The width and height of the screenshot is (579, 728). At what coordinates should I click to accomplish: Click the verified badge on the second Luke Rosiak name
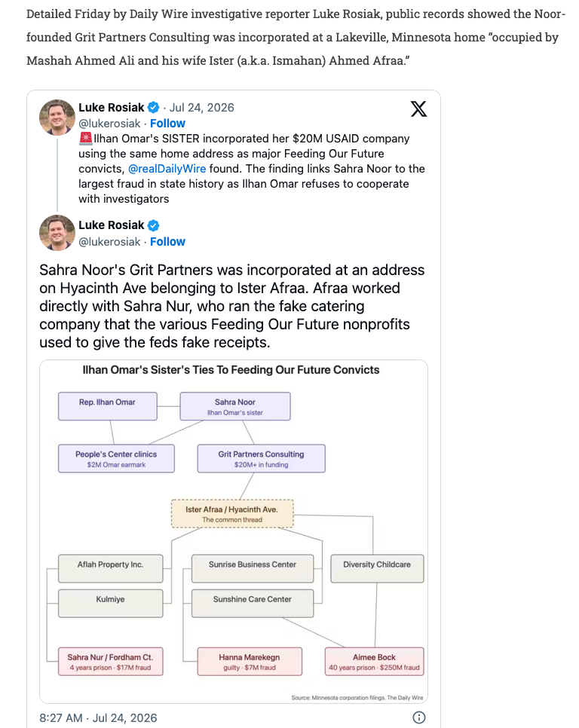coord(153,225)
